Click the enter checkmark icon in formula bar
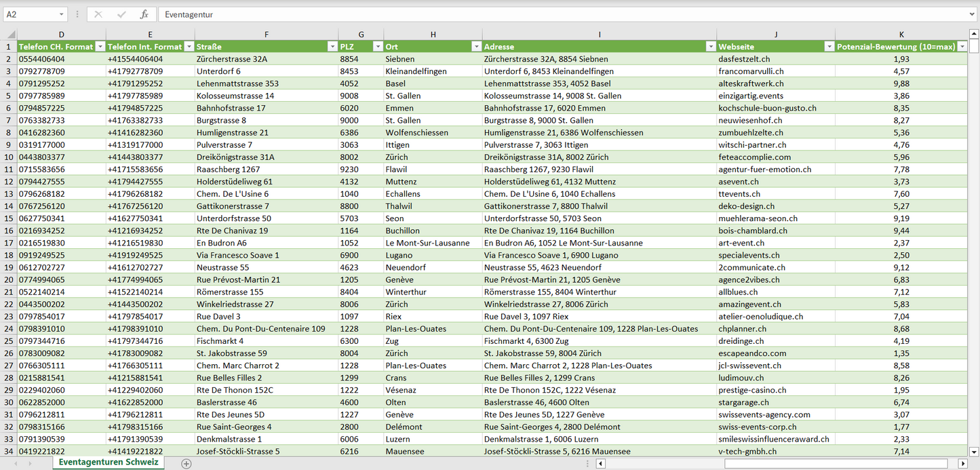 click(121, 14)
